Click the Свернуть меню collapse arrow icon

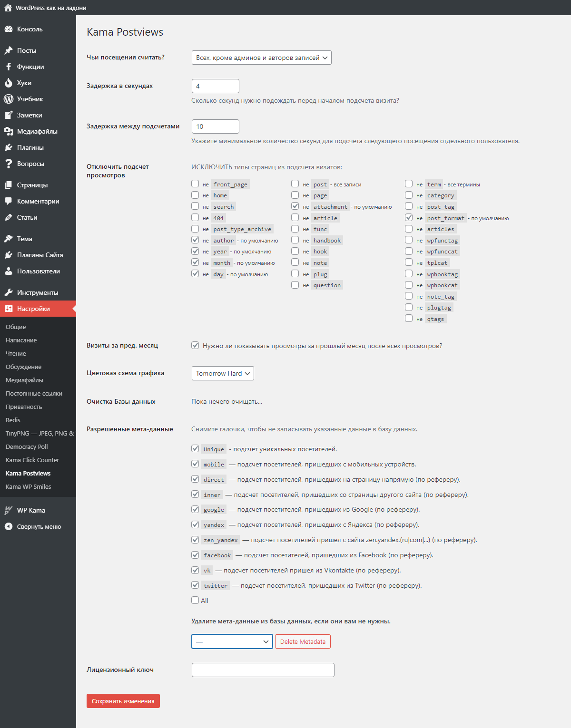pyautogui.click(x=9, y=526)
